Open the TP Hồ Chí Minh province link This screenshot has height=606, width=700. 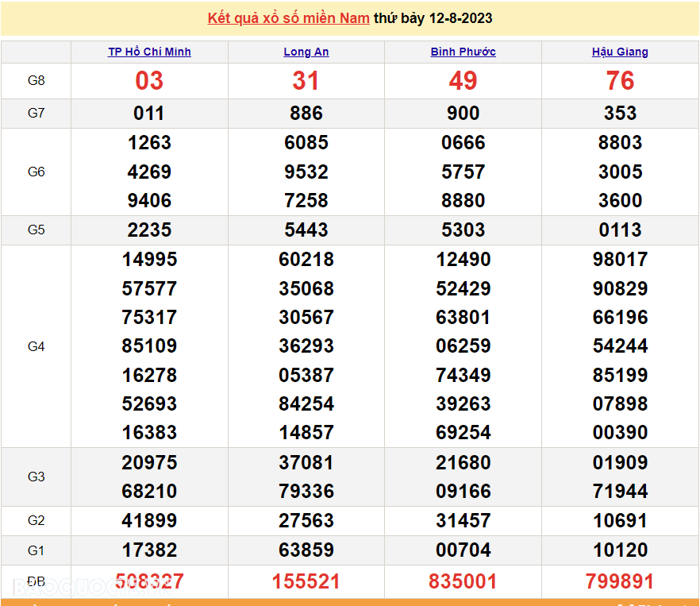(149, 52)
